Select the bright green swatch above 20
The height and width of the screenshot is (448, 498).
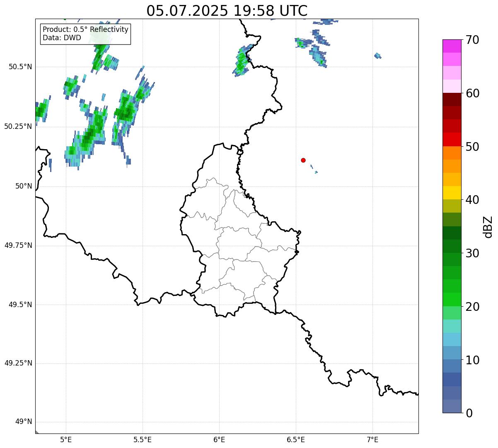coord(452,299)
